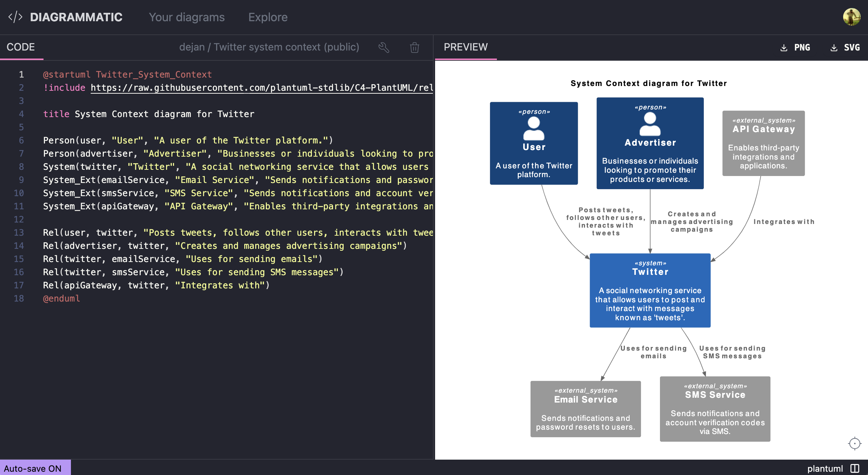The height and width of the screenshot is (475, 868).
Task: Click the 'System_Ext(smsService' code line
Action: pos(238,193)
